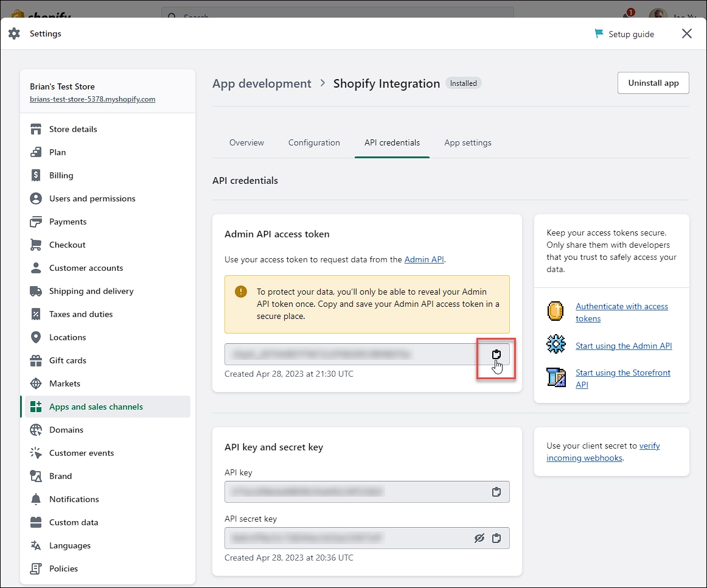The height and width of the screenshot is (588, 707).
Task: Copy the Admin API access token
Action: (496, 354)
